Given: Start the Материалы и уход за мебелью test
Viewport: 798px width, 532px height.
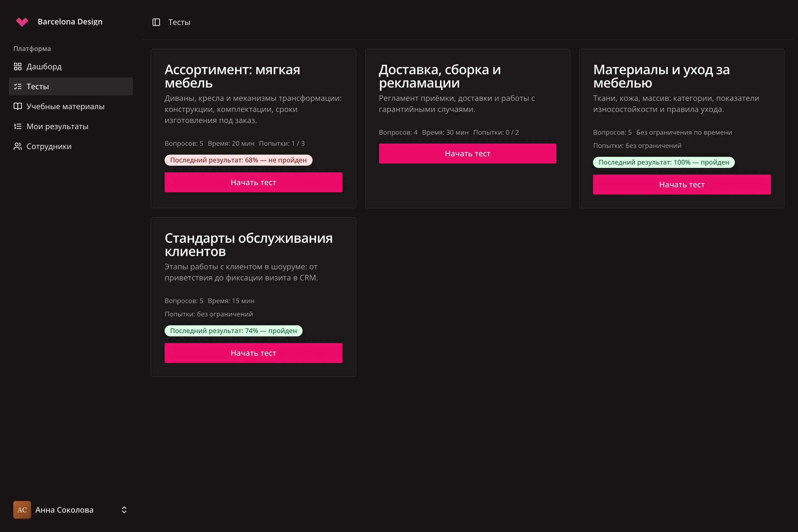Looking at the screenshot, I should tap(682, 185).
